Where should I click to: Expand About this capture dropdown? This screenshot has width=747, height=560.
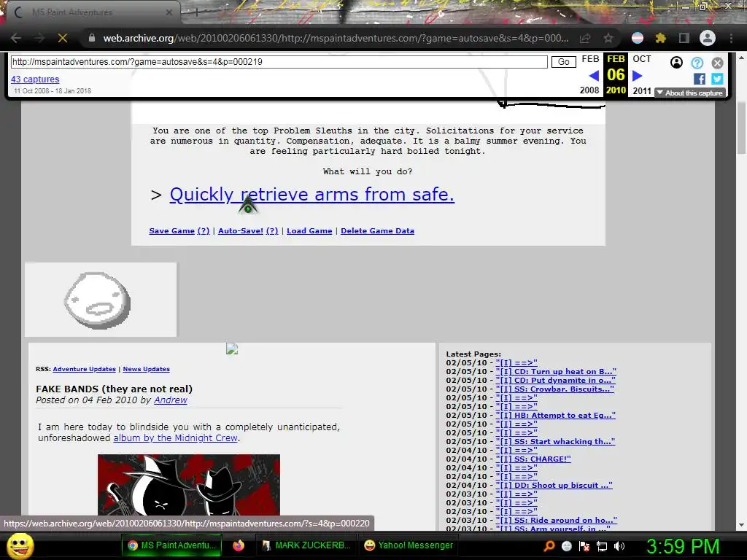click(x=689, y=93)
